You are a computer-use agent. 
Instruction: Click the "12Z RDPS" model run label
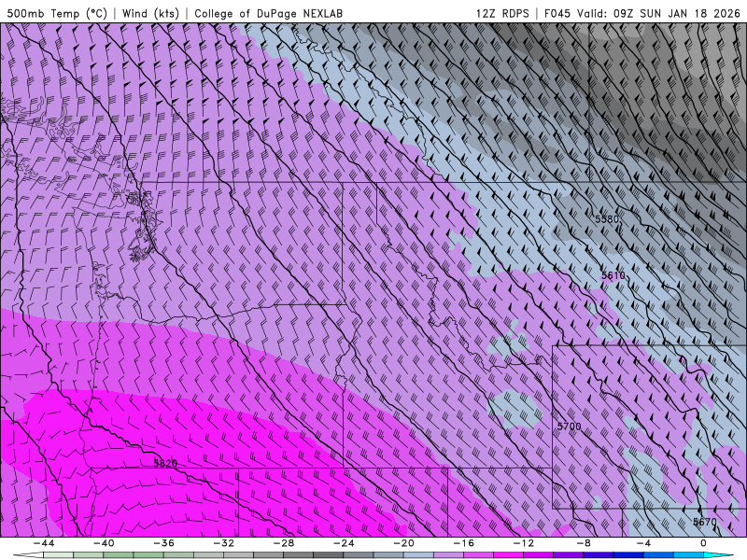502,13
